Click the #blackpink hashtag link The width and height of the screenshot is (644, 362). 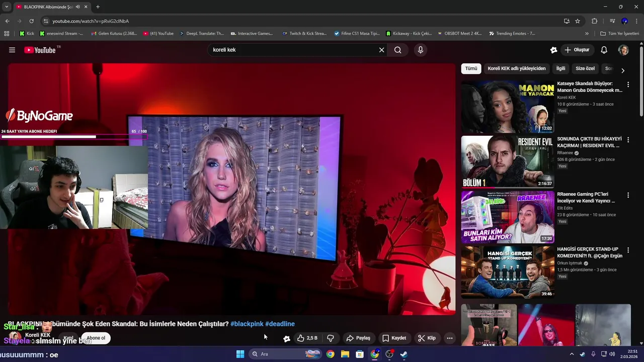(x=247, y=324)
